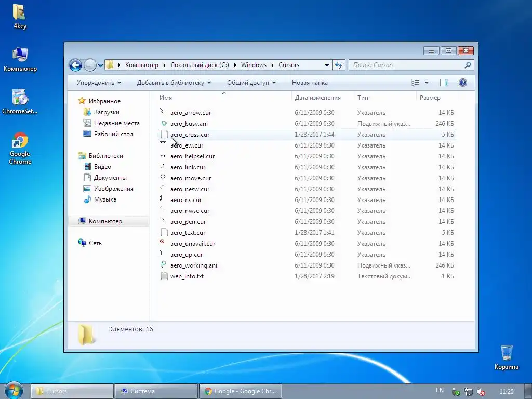Viewport: 532px width, 399px height.
Task: Open the Упорядочить menu
Action: click(x=99, y=83)
